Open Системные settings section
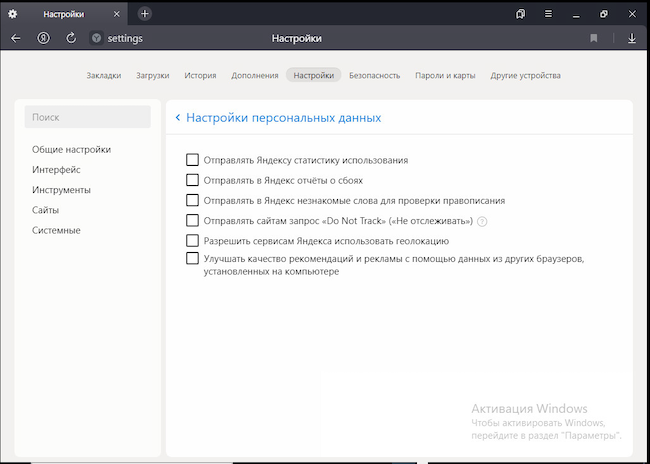 click(56, 230)
